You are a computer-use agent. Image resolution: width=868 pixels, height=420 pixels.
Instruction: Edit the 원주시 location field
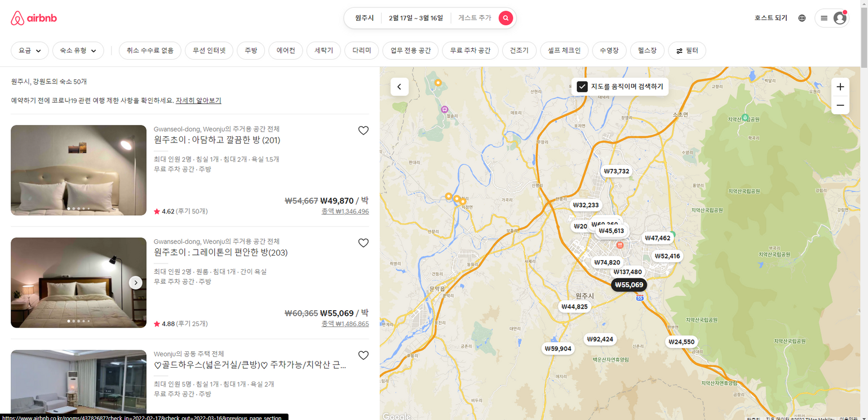pyautogui.click(x=364, y=18)
